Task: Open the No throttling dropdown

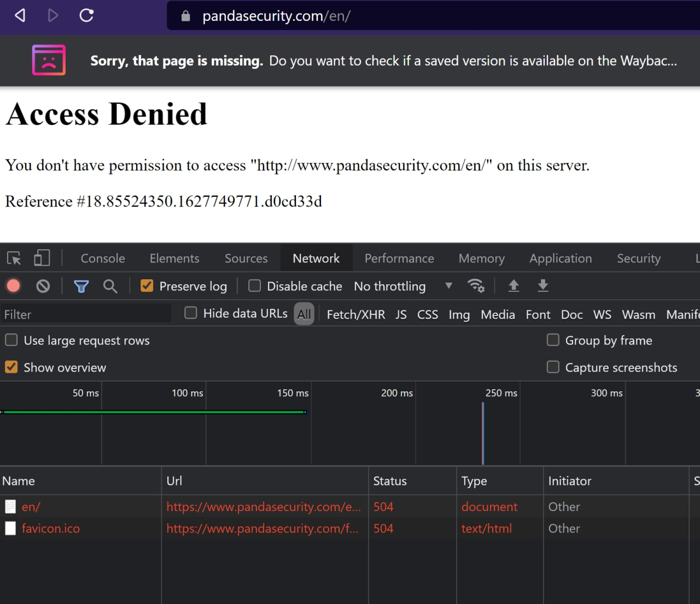Action: pyautogui.click(x=403, y=286)
